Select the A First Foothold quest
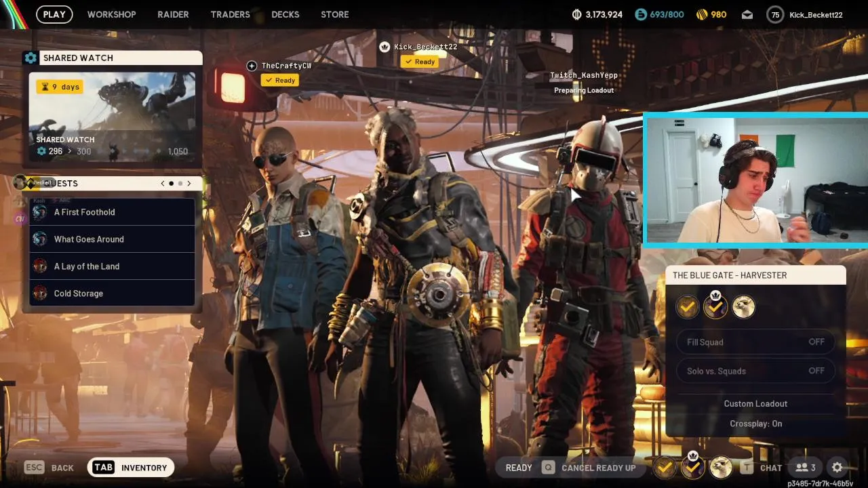This screenshot has height=488, width=868. pos(113,212)
